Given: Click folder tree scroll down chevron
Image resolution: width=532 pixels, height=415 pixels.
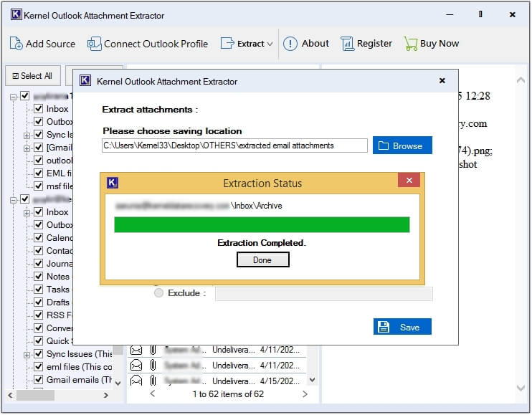Looking at the screenshot, I should click(x=118, y=383).
